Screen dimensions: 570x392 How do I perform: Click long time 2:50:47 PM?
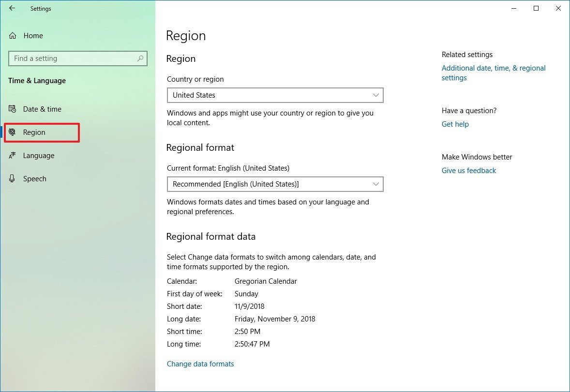click(252, 344)
